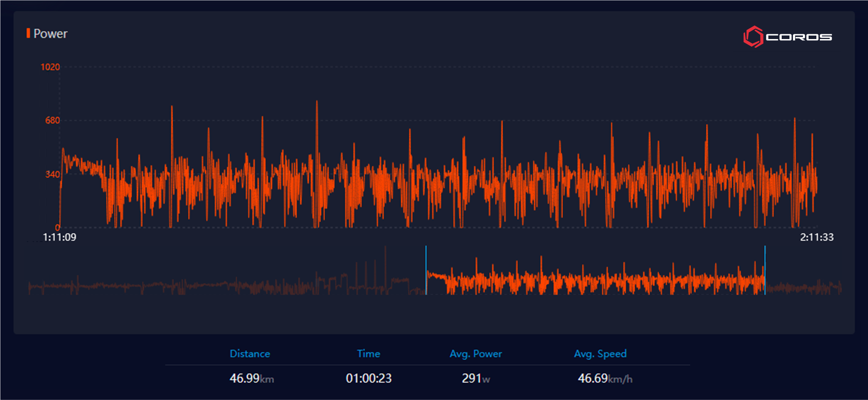Click the 680 y-axis label
This screenshot has height=400, width=868.
click(x=52, y=121)
